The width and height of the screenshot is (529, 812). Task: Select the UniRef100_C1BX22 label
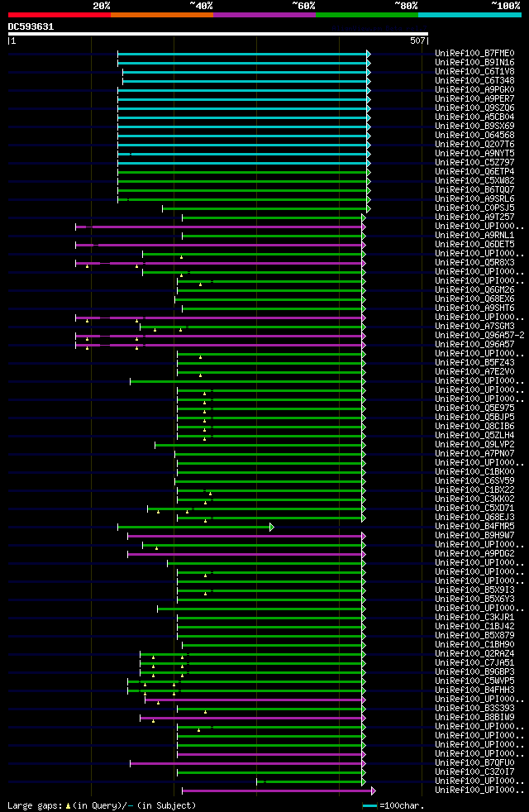[474, 490]
